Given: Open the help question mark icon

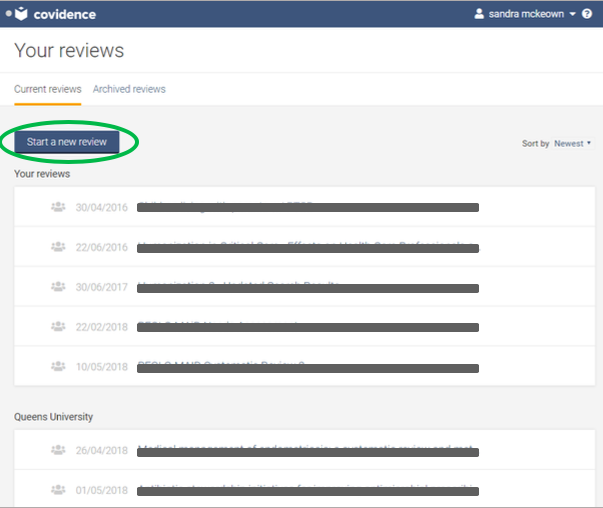Looking at the screenshot, I should point(587,14).
